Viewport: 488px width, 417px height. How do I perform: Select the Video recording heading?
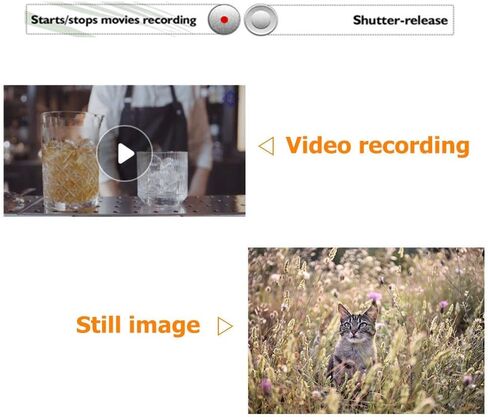(x=378, y=146)
